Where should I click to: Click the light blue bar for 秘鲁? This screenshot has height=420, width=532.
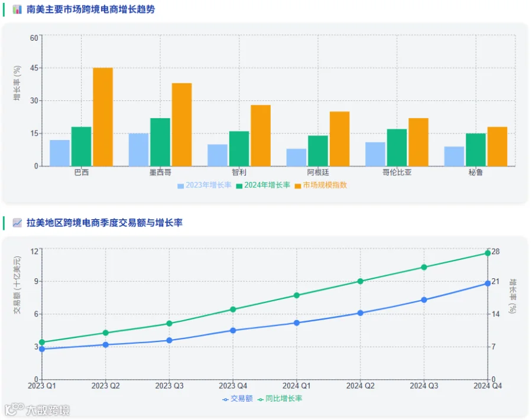tap(454, 157)
